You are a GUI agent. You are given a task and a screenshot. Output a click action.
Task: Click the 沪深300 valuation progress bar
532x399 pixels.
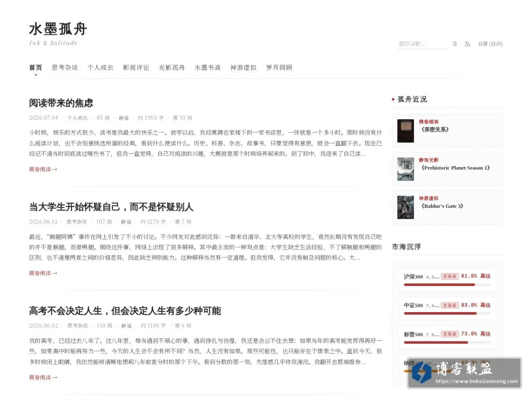(447, 285)
